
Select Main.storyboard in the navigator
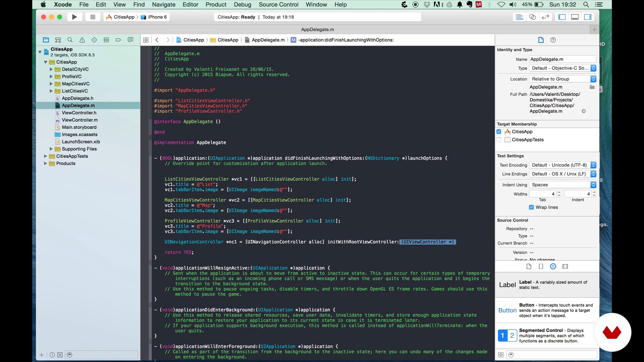pos(79,127)
